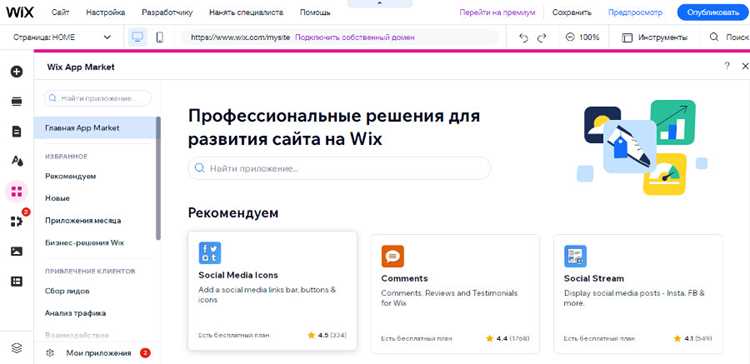This screenshot has height=364, width=750.
Task: Open the Помощь menu
Action: tap(315, 12)
